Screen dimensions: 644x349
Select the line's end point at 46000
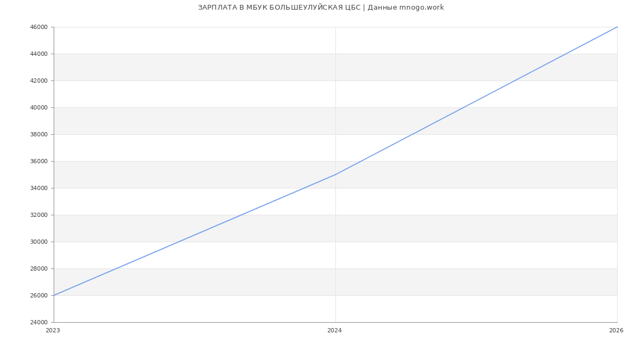pyautogui.click(x=617, y=27)
